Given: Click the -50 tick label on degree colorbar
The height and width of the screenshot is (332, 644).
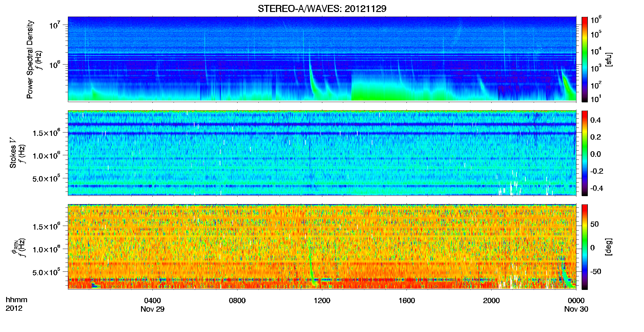Looking at the screenshot, I should point(595,271).
